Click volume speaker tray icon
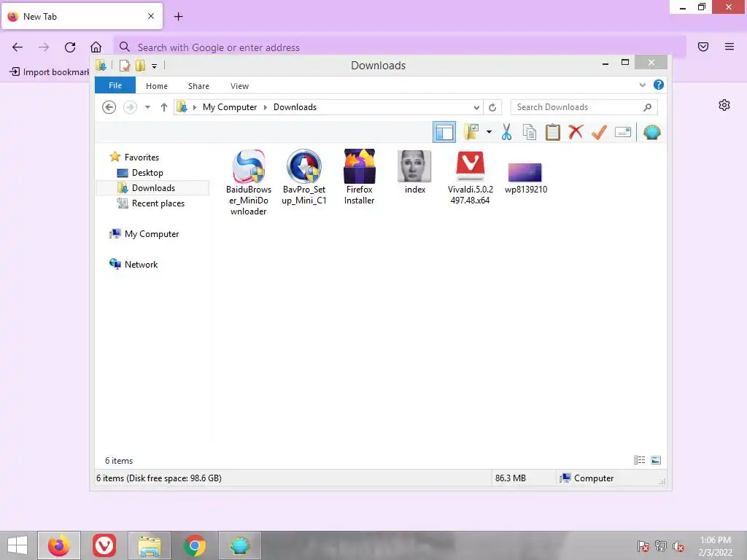The image size is (747, 560). pos(678,547)
